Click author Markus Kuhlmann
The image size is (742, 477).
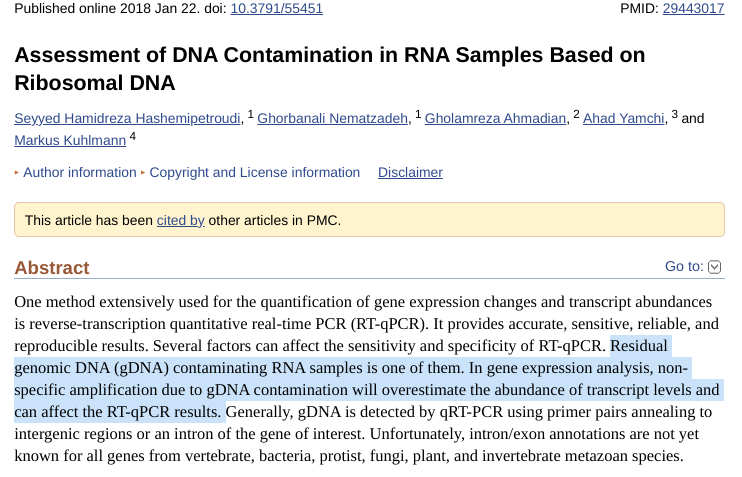69,141
